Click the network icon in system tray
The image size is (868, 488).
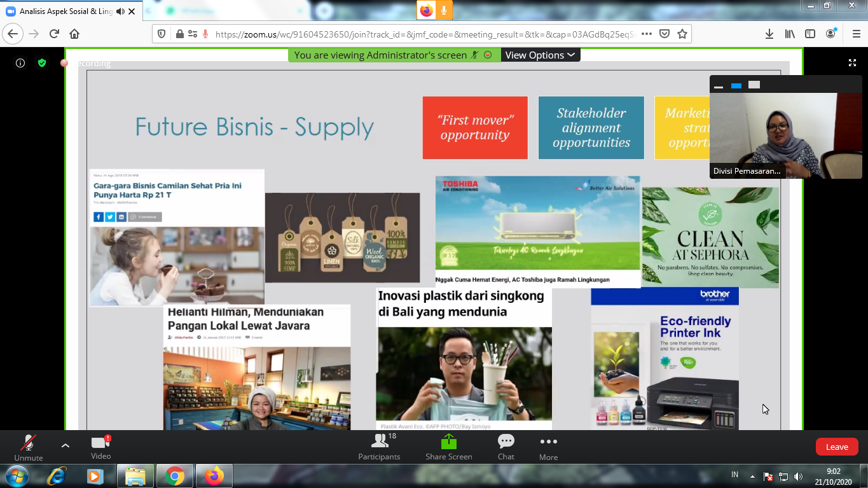pos(783,476)
